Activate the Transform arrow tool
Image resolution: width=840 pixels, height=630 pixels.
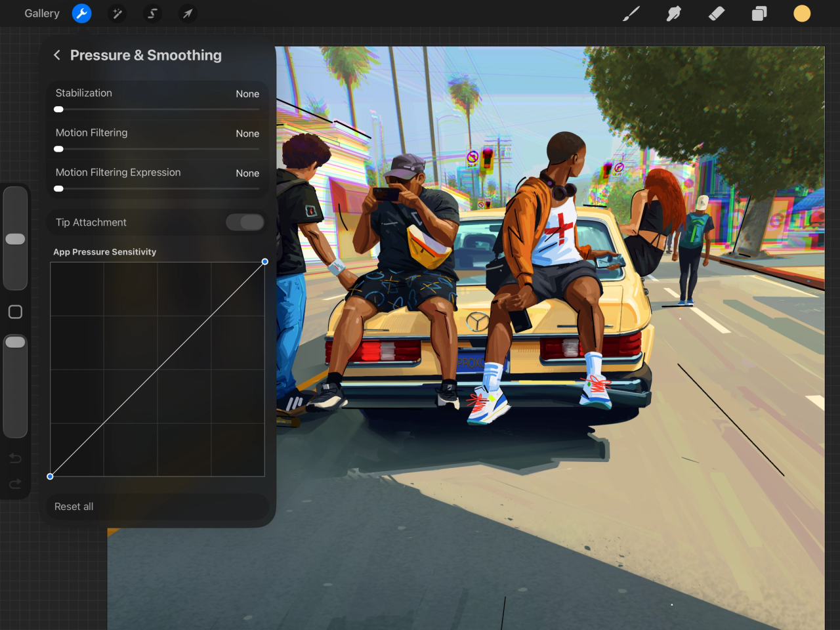tap(188, 13)
